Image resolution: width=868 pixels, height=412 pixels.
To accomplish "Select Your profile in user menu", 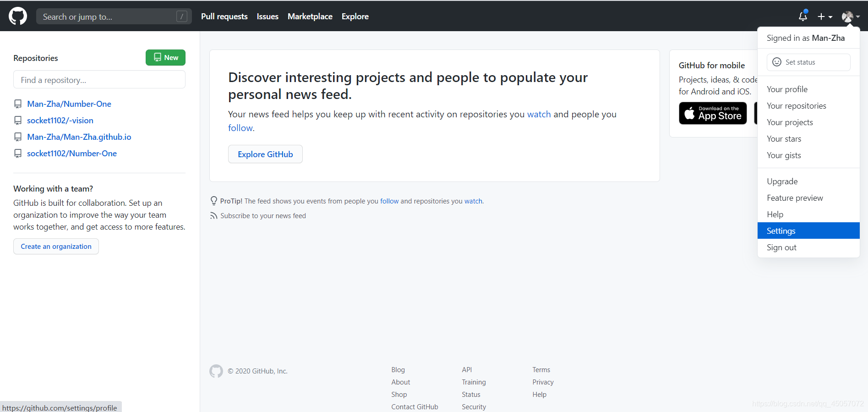I will click(x=808, y=89).
